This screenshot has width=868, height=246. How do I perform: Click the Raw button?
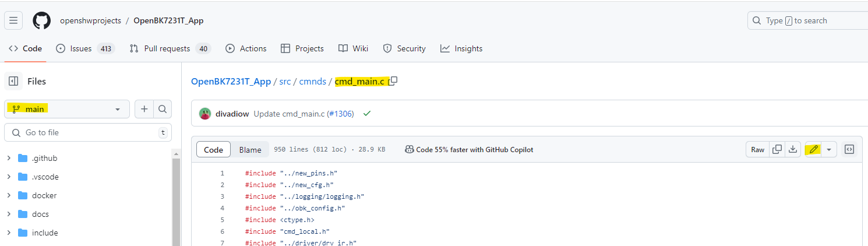757,150
